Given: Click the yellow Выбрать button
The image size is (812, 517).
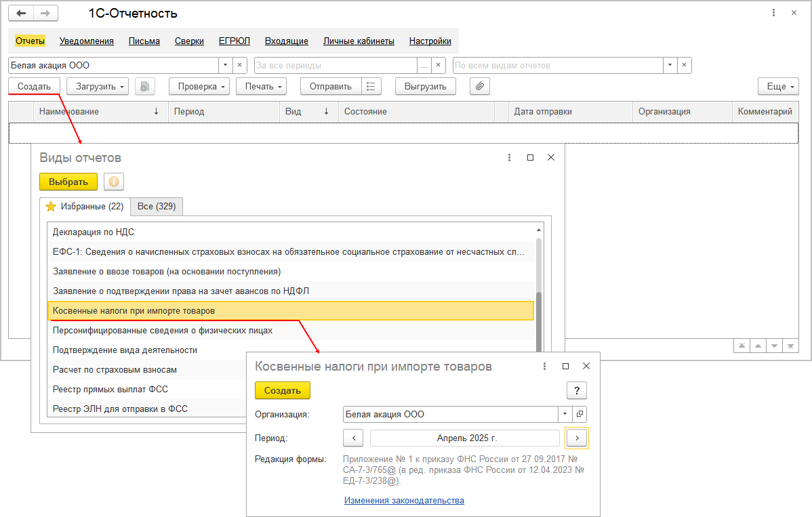Looking at the screenshot, I should click(x=68, y=182).
